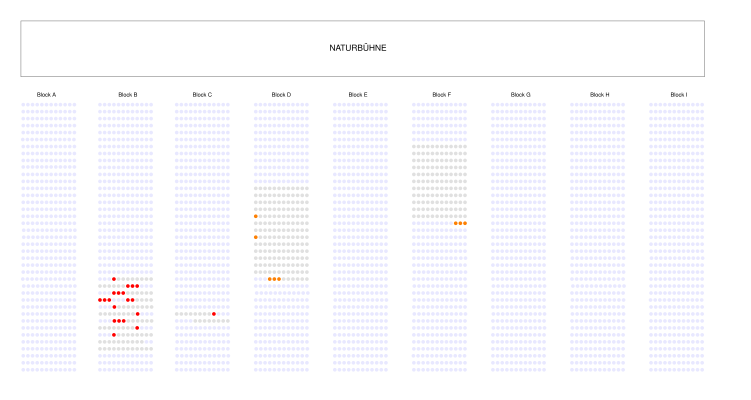Open the Block E section label

coord(358,95)
